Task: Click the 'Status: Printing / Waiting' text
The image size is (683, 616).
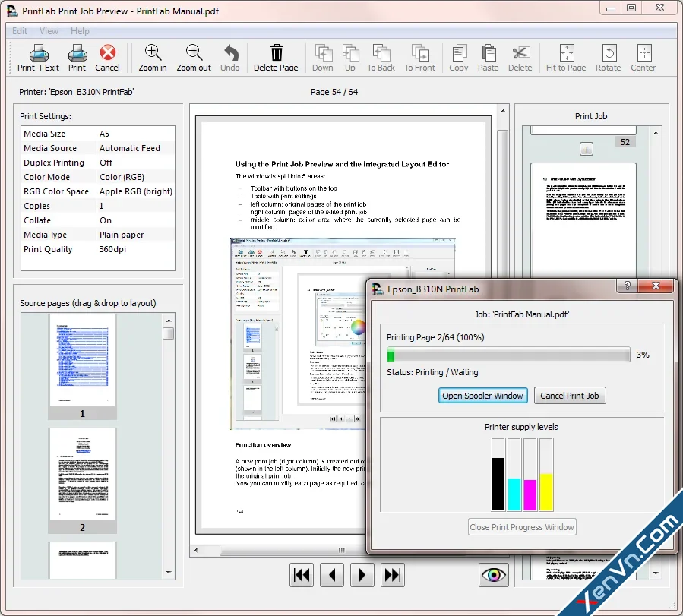Action: coord(432,372)
